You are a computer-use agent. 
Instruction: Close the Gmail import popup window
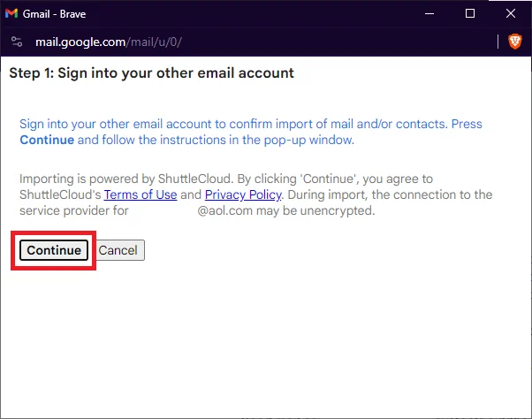point(511,13)
